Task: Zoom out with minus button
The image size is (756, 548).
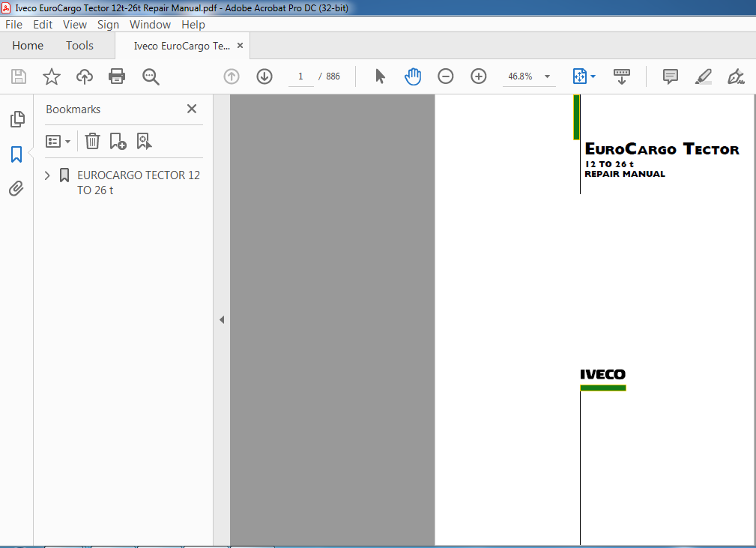Action: click(446, 76)
